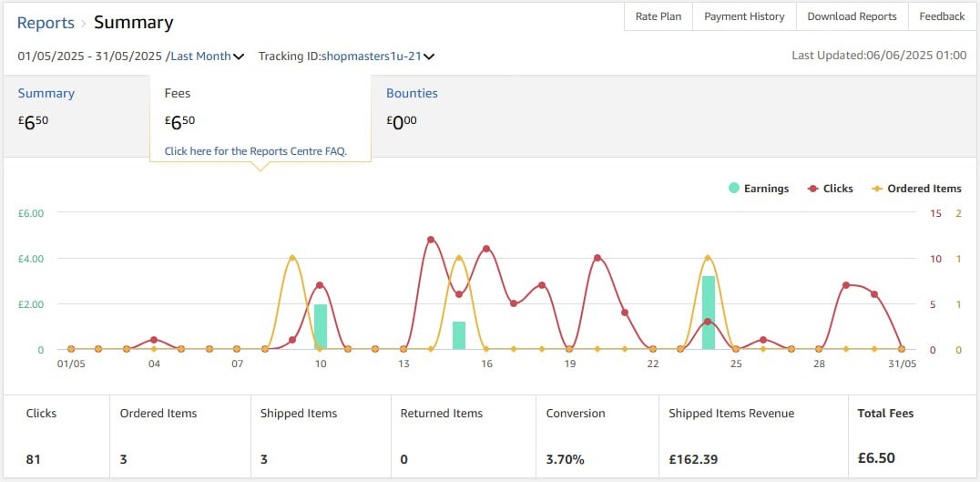
Task: Select the Bounties tab
Action: (x=412, y=93)
